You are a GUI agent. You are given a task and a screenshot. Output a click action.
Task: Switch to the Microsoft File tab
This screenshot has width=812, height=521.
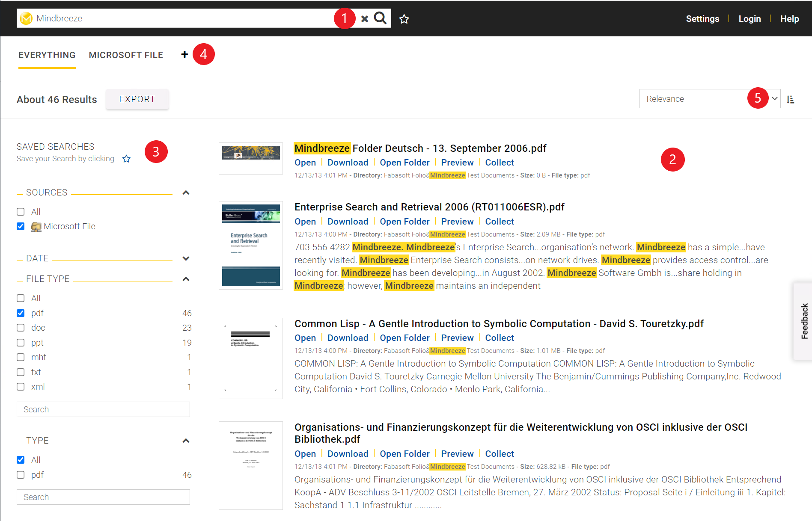126,55
